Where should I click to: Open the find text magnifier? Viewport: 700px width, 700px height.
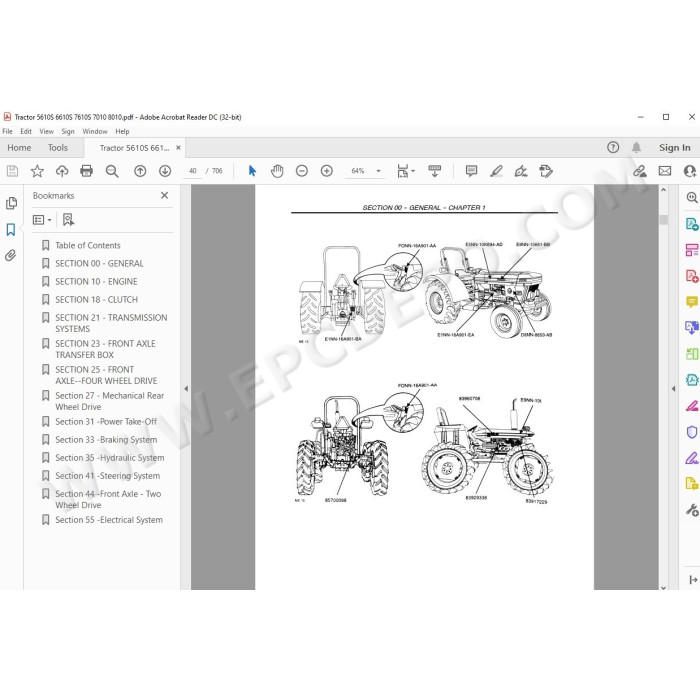pyautogui.click(x=112, y=171)
